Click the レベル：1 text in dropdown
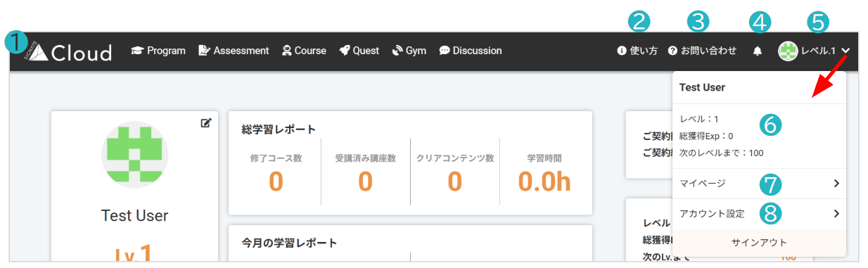868x268 pixels. [699, 120]
